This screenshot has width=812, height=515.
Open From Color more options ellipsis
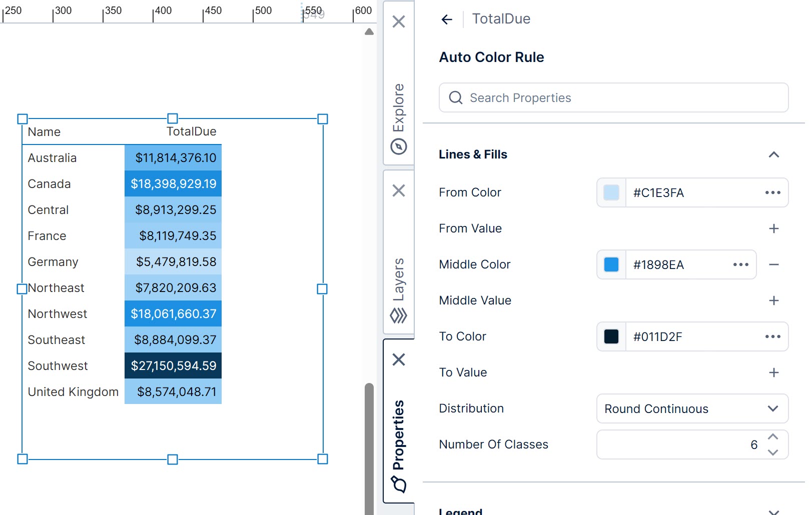pyautogui.click(x=772, y=192)
